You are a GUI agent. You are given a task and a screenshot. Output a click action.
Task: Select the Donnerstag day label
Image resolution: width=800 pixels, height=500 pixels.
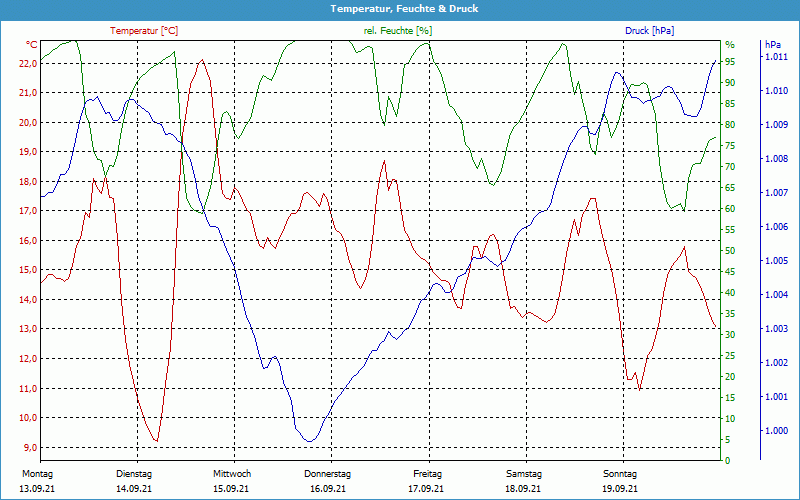click(x=328, y=474)
